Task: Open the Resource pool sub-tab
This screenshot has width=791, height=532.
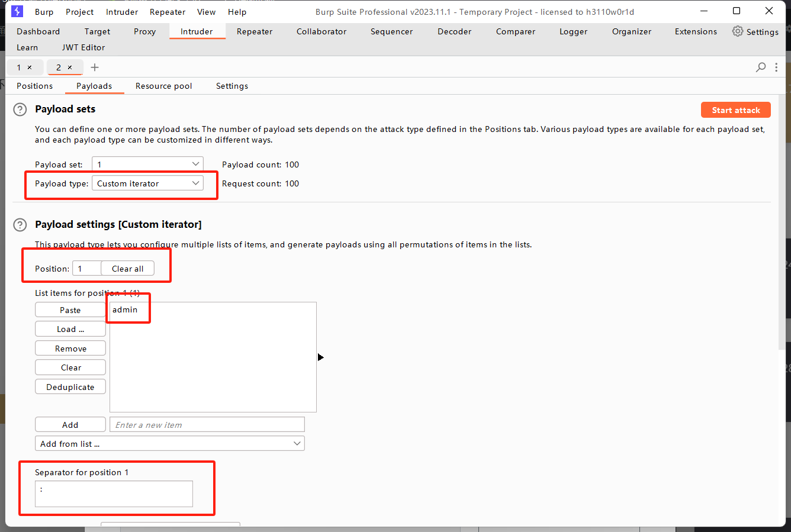Action: coord(163,86)
